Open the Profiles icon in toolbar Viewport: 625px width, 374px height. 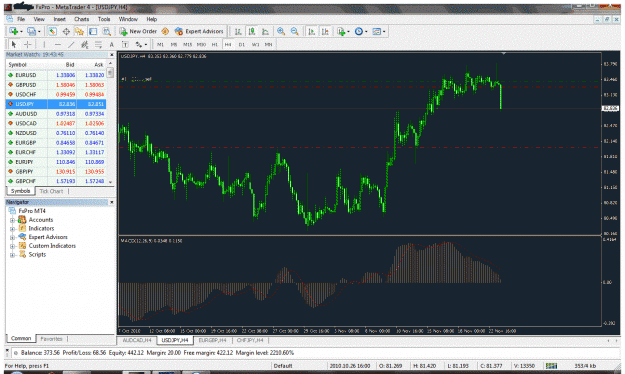pos(31,31)
